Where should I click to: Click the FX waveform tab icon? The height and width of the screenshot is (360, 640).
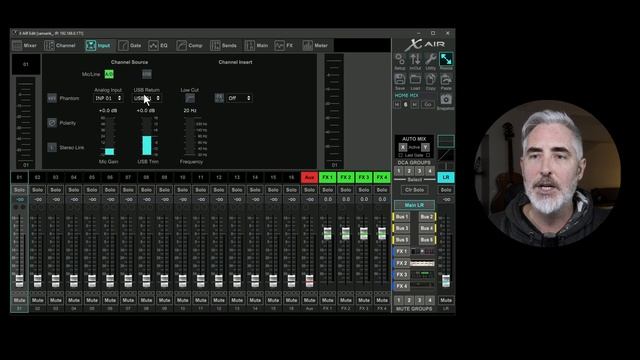point(280,45)
